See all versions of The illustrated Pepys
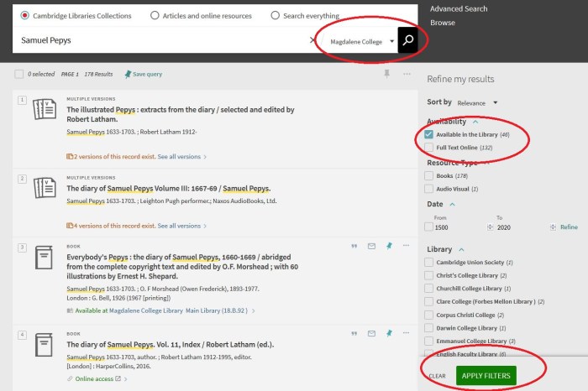 tap(182, 157)
